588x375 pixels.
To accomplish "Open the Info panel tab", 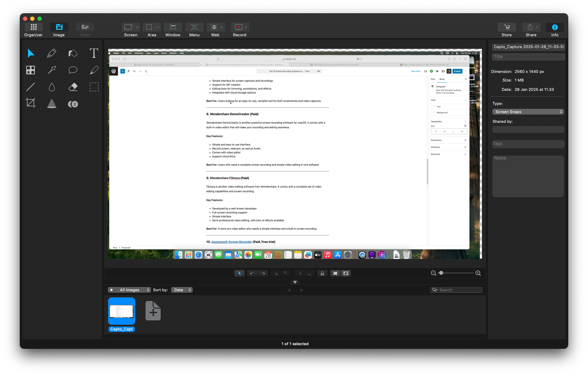I will click(x=555, y=30).
